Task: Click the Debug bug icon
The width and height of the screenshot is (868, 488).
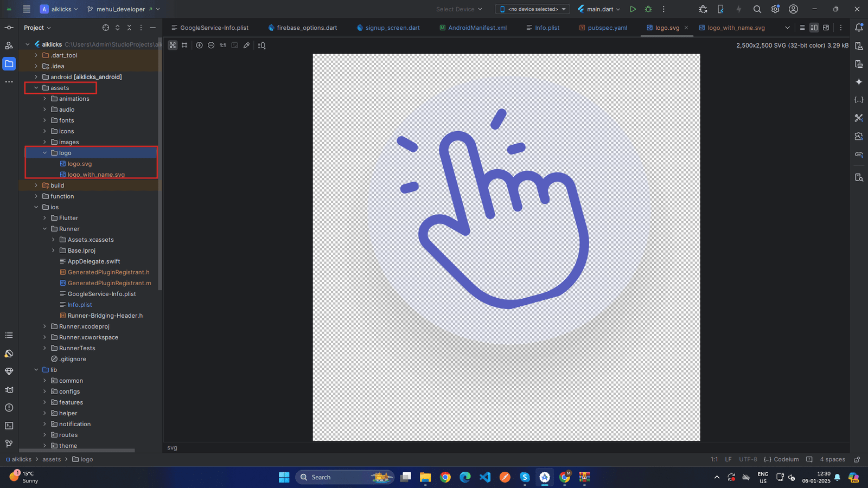Action: click(x=648, y=9)
